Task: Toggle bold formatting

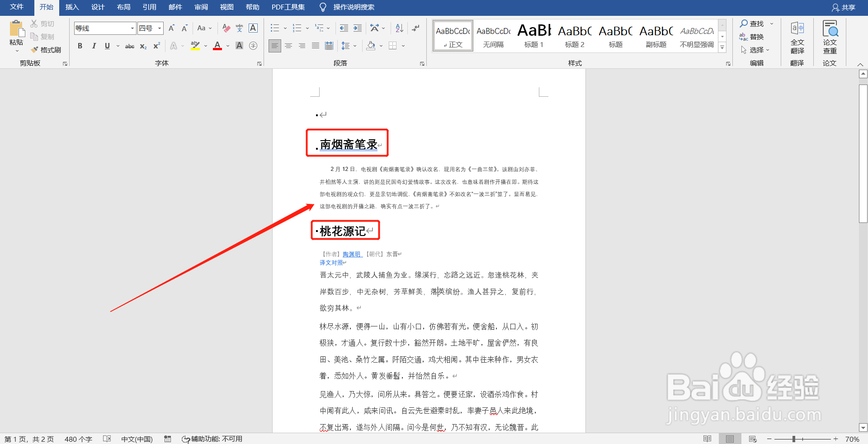Action: pos(80,46)
